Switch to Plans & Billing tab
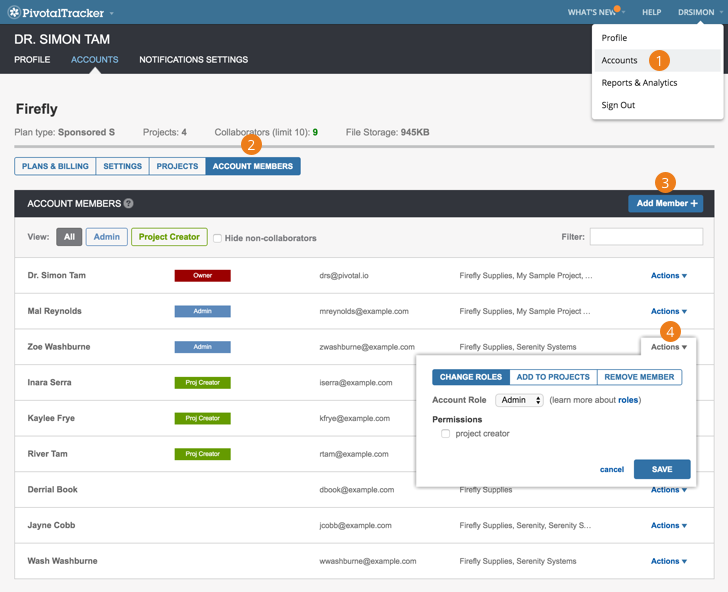Viewport: 728px width, 592px height. click(55, 166)
